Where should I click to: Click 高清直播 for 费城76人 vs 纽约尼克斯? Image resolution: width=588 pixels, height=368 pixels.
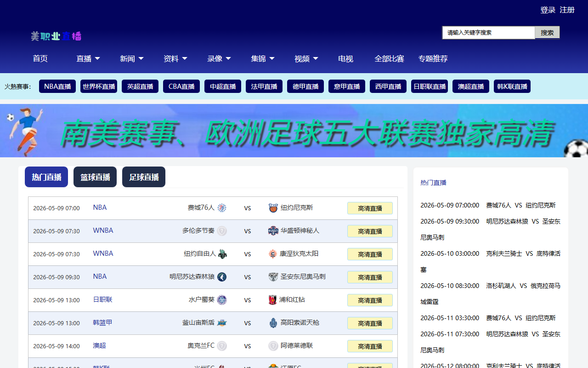[x=370, y=208]
